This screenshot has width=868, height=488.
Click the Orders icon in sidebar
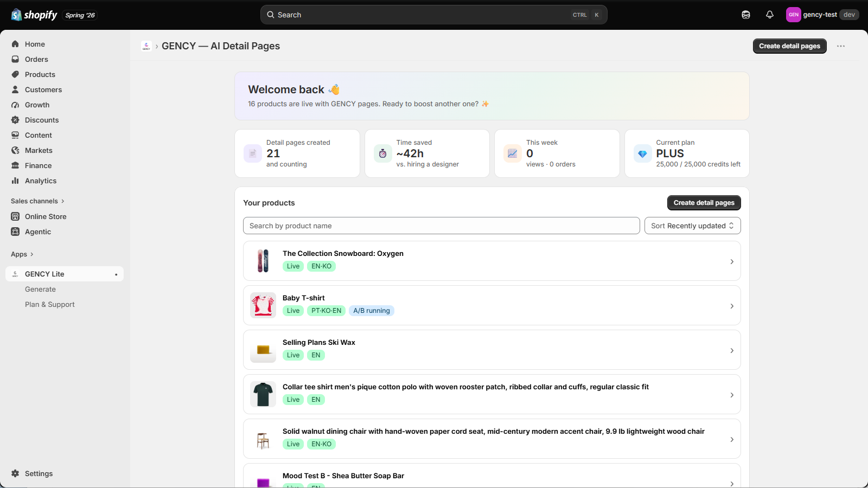(x=15, y=59)
